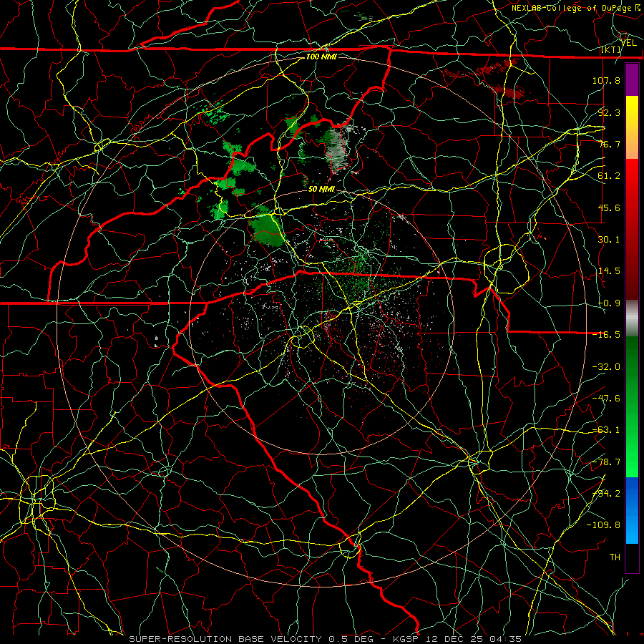Click the VEL legend title

tap(629, 43)
